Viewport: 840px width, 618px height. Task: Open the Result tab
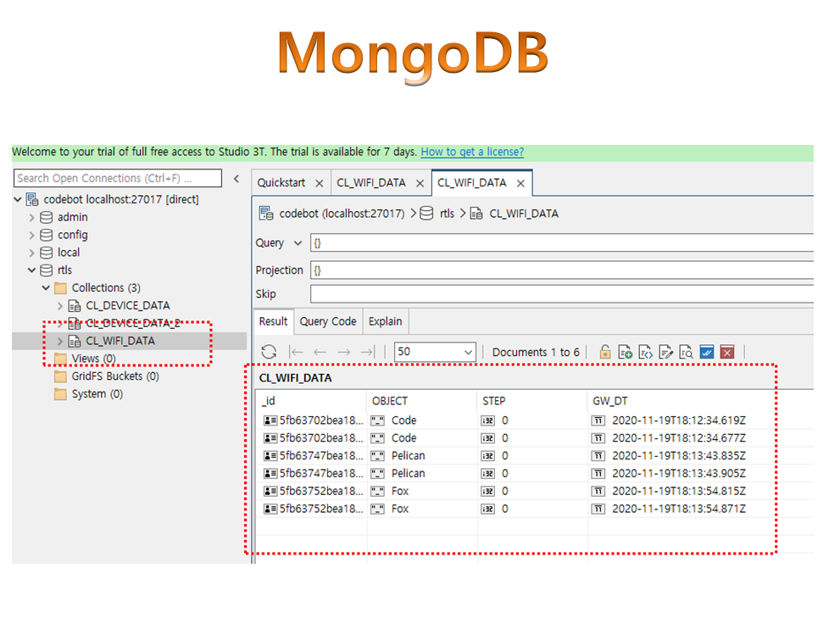click(273, 321)
